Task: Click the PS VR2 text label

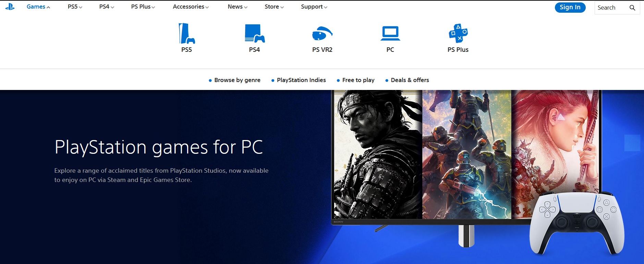Action: pos(322,50)
